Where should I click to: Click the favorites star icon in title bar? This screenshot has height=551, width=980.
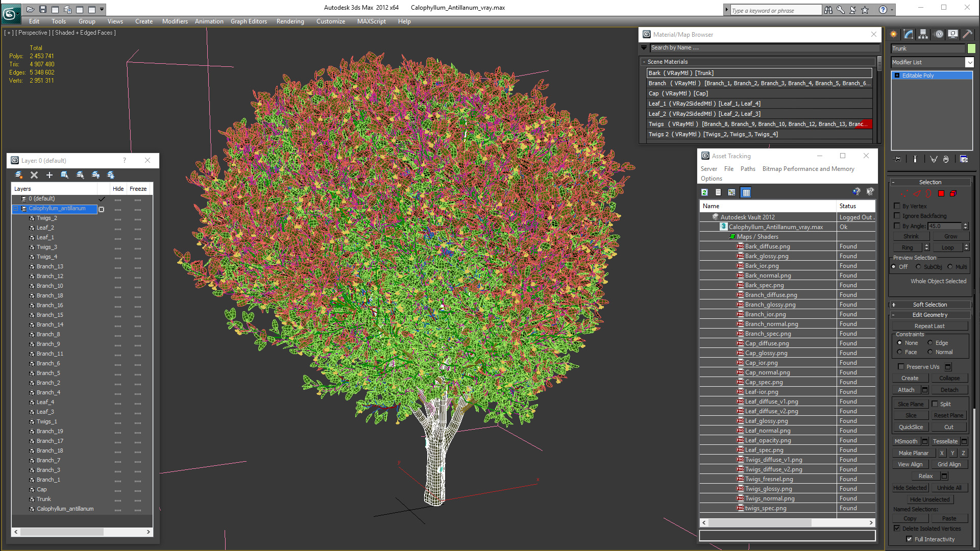[865, 10]
